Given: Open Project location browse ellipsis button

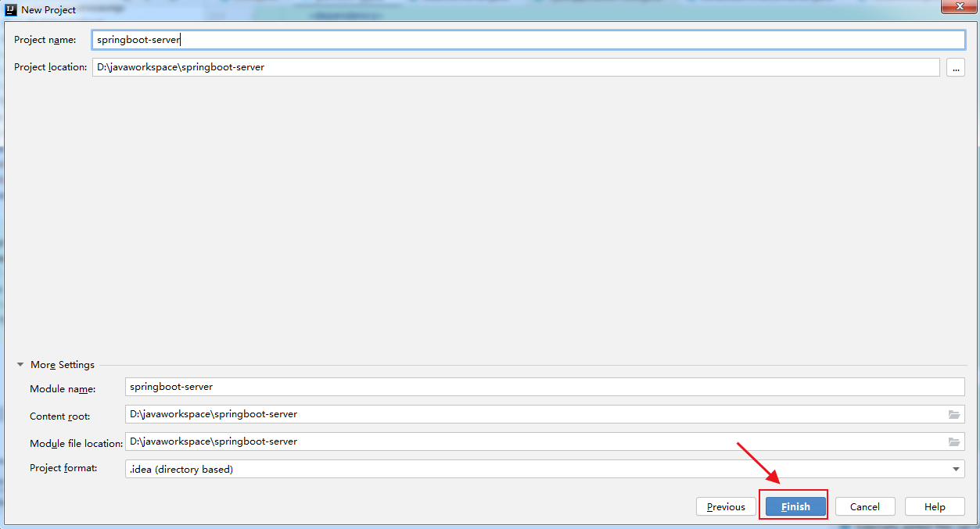Looking at the screenshot, I should 955,67.
